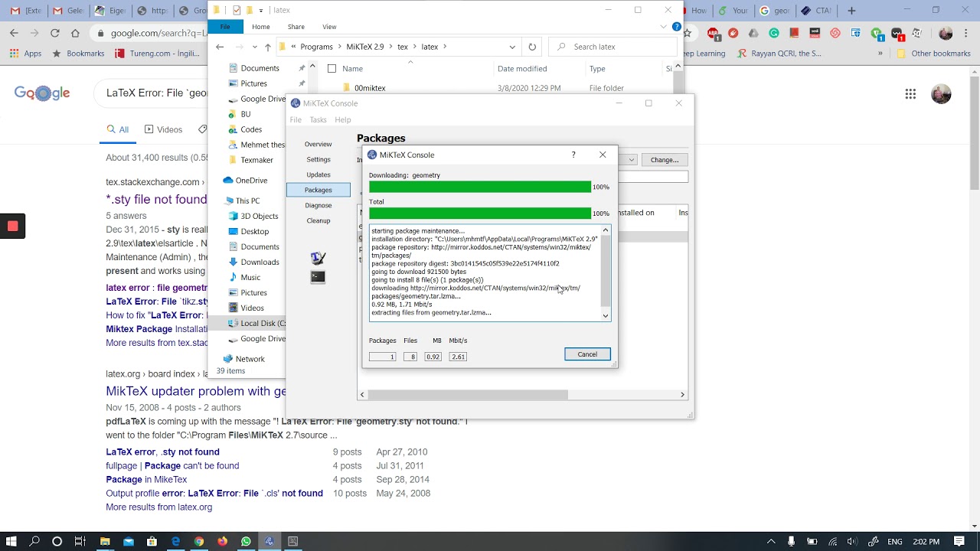Reload the Chrome page

[54, 33]
